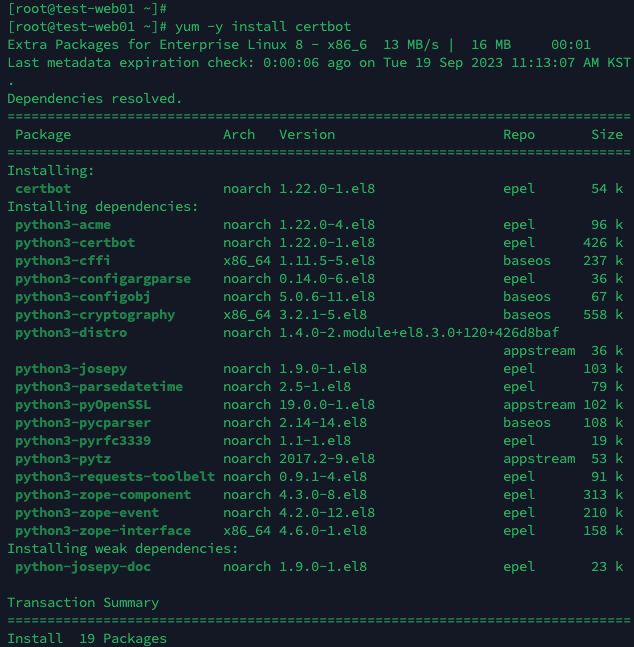The height and width of the screenshot is (647, 634).
Task: Click 'baseos' repo for python3-cffi
Action: (x=527, y=261)
